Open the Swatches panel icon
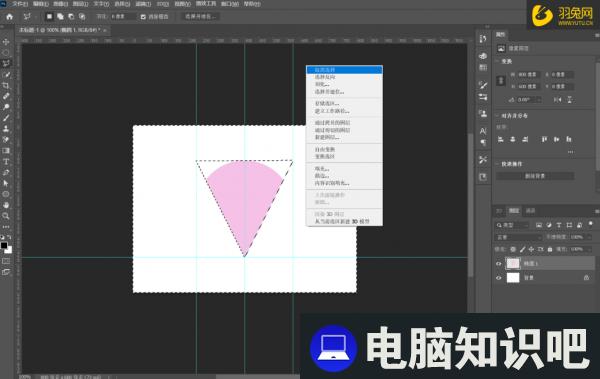Screen dimensions: 600x379 click(x=483, y=67)
